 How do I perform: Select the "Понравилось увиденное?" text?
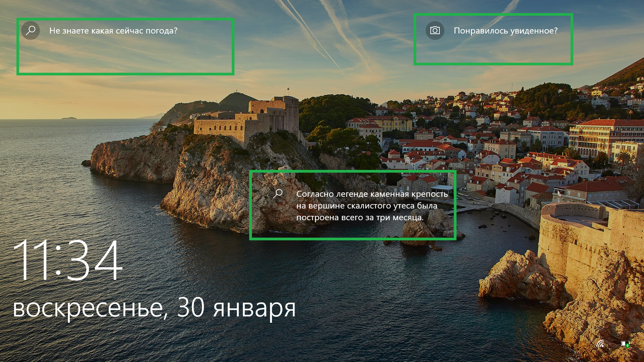point(505,31)
